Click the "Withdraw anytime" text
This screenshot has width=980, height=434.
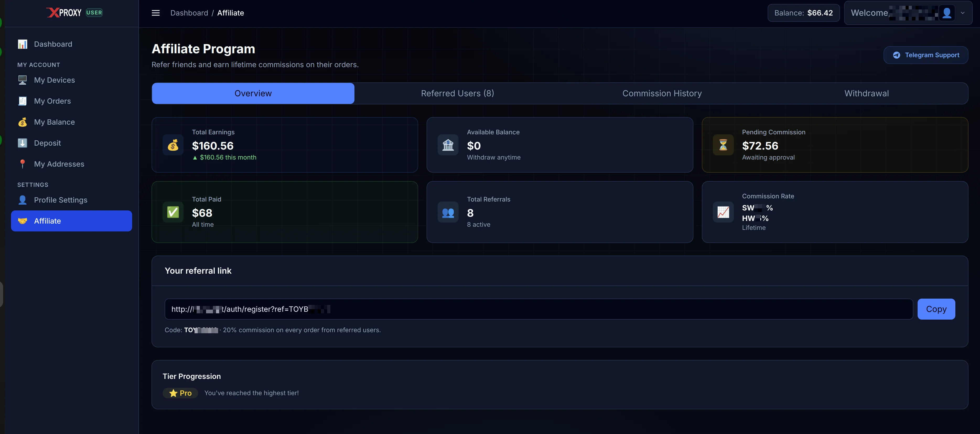[x=493, y=157]
